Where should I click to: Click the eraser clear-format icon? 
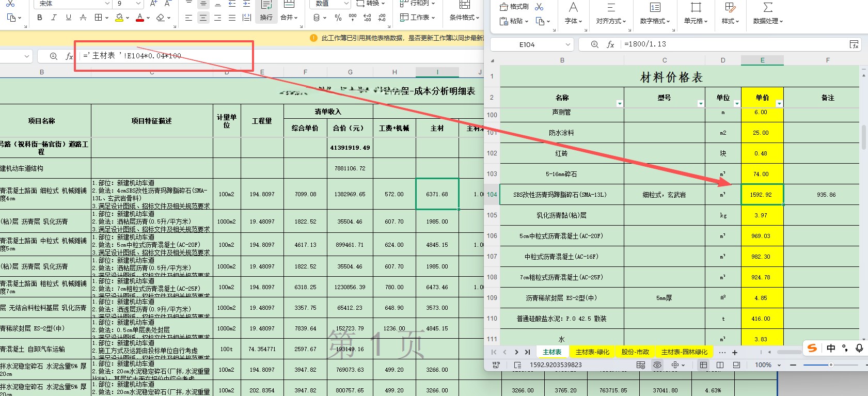click(161, 18)
